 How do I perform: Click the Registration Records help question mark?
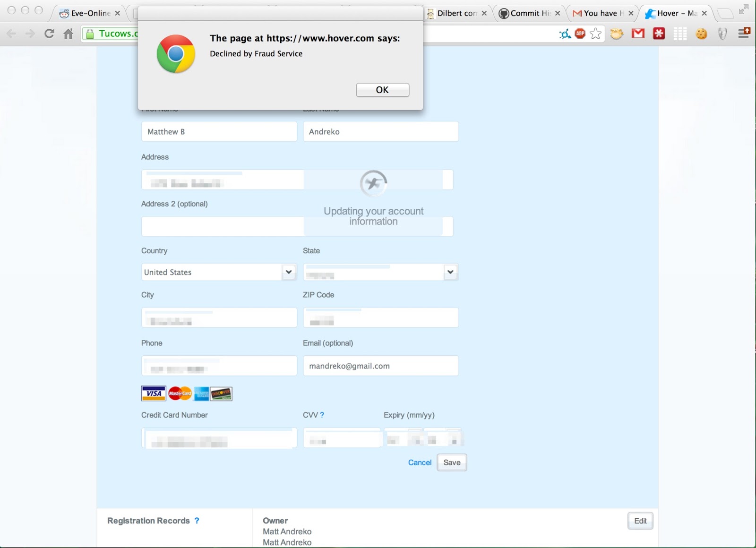197,521
